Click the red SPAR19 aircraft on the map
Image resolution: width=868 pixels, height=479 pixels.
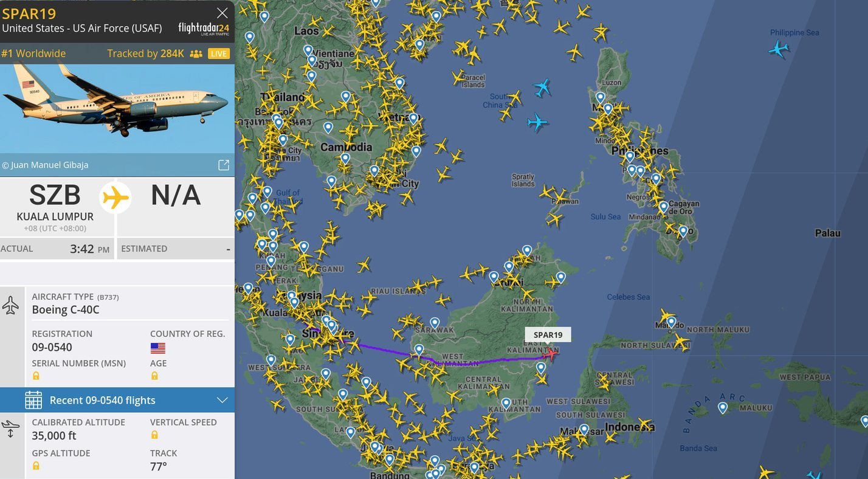pyautogui.click(x=551, y=353)
